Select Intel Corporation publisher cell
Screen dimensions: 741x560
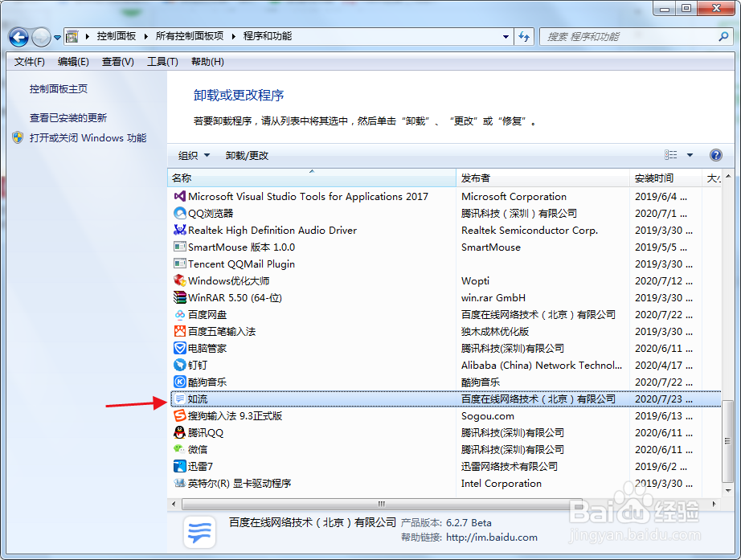coord(501,484)
